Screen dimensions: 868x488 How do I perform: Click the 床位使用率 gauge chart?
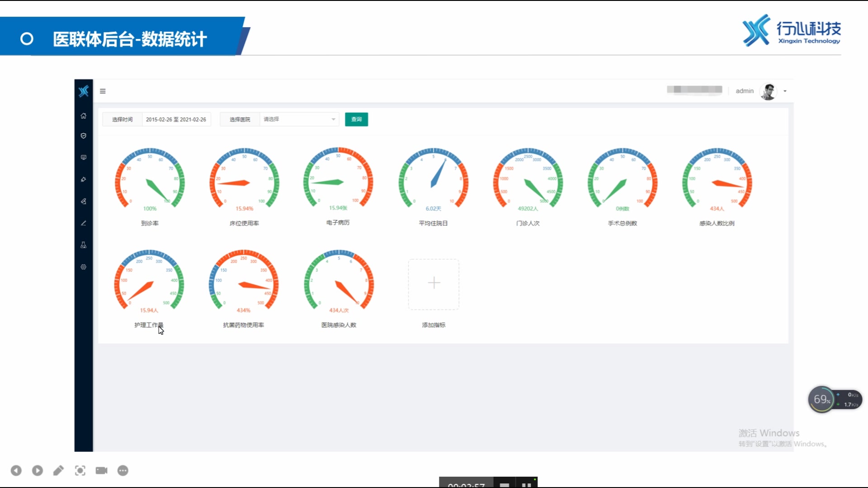tap(244, 178)
